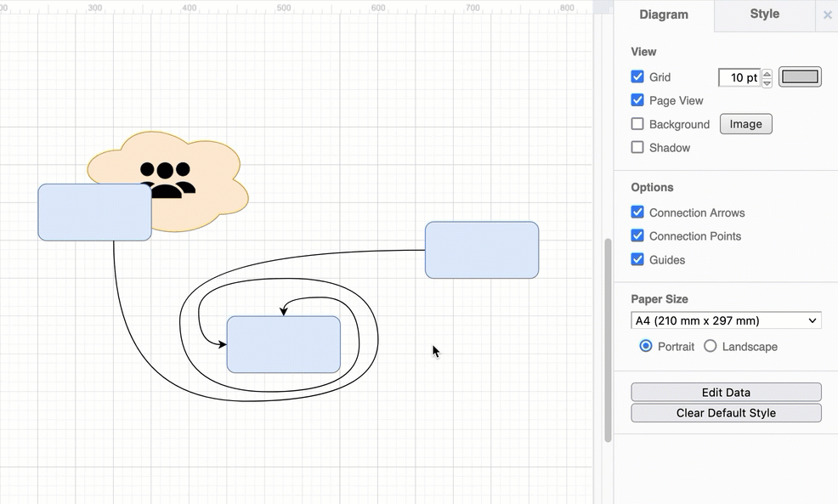This screenshot has width=838, height=504.
Task: Open the grid color swatch
Action: [800, 77]
